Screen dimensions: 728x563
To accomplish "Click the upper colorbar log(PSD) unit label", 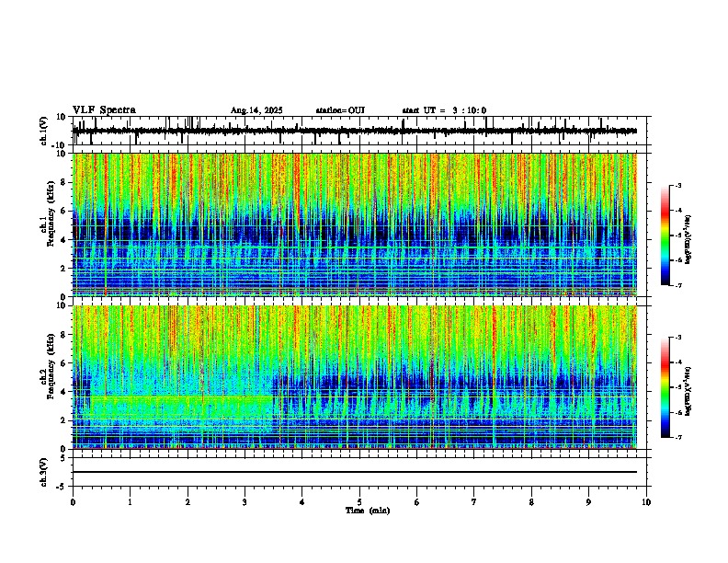I will click(688, 240).
